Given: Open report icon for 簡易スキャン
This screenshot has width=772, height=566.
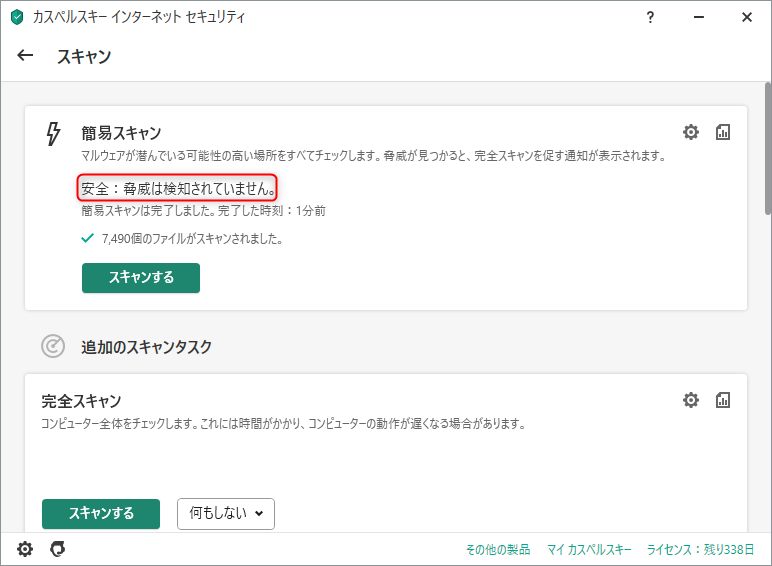Looking at the screenshot, I should point(723,132).
